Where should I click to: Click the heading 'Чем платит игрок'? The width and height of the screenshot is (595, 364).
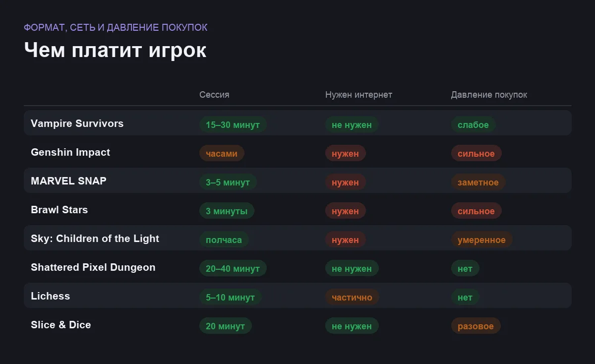115,50
